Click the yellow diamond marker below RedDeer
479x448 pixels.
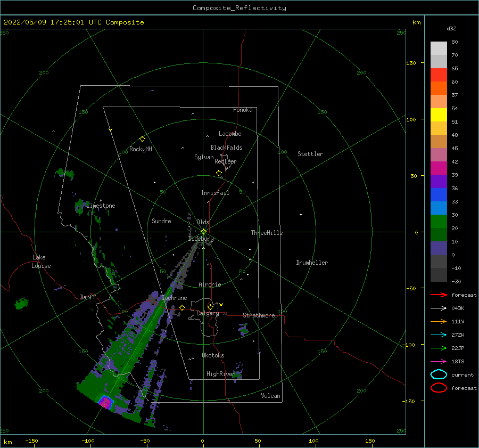[x=219, y=173]
